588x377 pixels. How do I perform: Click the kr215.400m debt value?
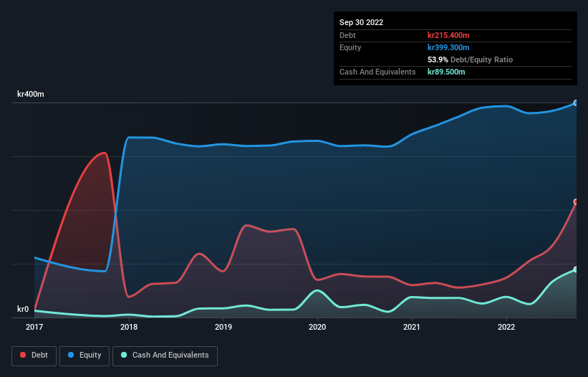(448, 35)
